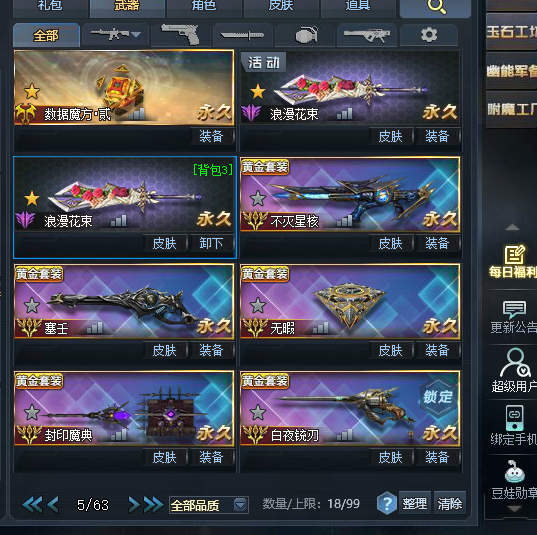
Task: Click the 整理 sort button
Action: click(x=415, y=503)
